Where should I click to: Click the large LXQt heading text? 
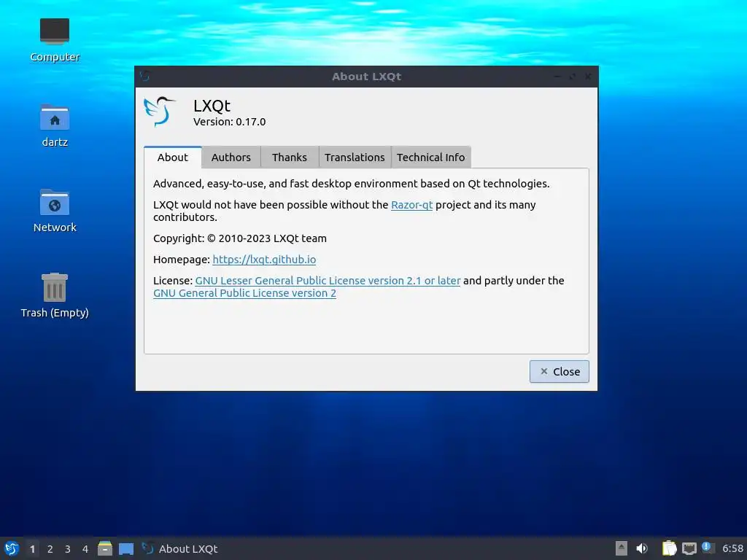pos(212,105)
